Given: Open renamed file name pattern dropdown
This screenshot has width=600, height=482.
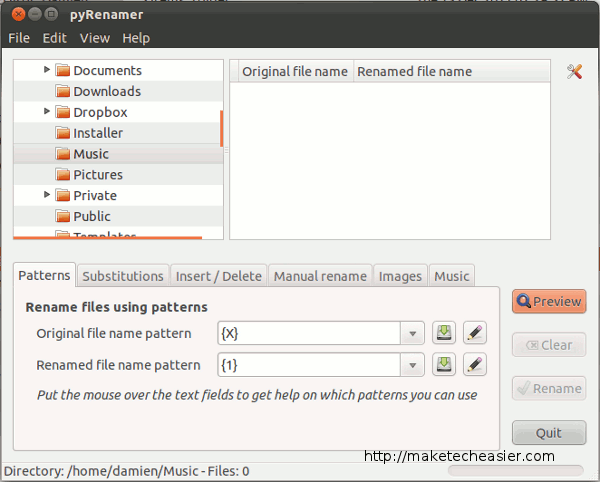Looking at the screenshot, I should (x=412, y=365).
